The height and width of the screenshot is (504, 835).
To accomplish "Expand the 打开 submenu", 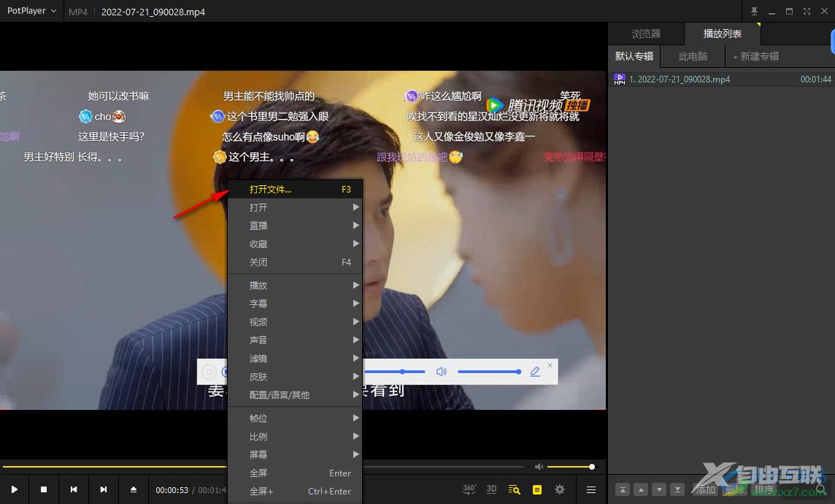I will point(295,208).
